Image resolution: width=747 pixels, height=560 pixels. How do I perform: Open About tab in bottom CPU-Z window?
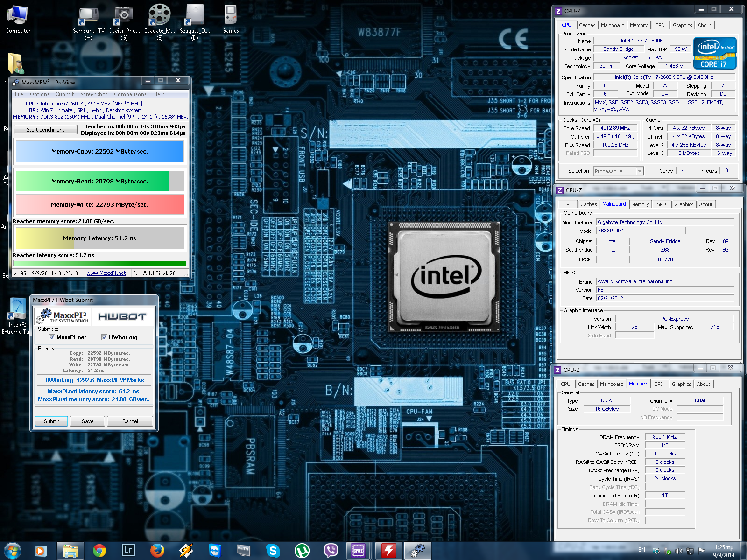[703, 384]
